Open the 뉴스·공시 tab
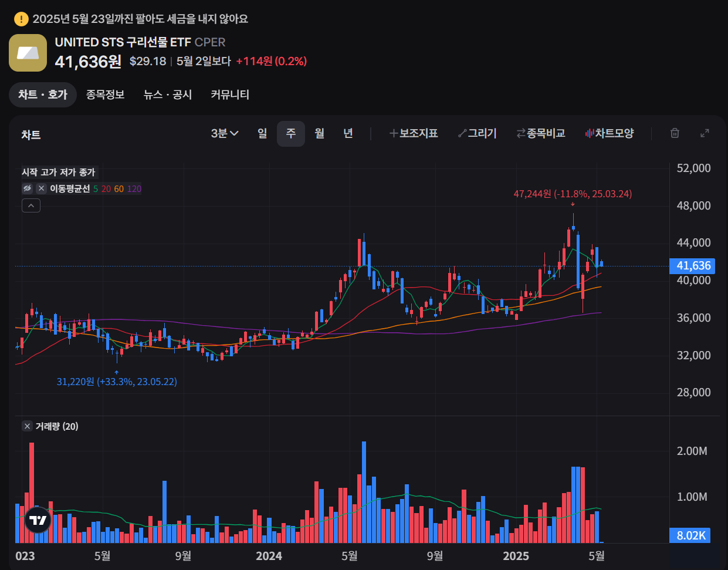 coord(168,95)
